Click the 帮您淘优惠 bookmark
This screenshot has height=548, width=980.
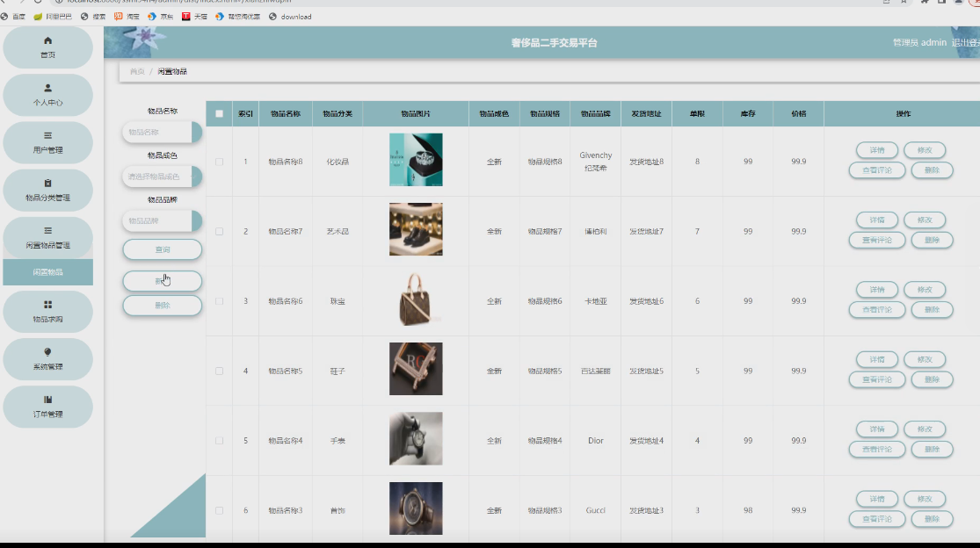click(238, 17)
